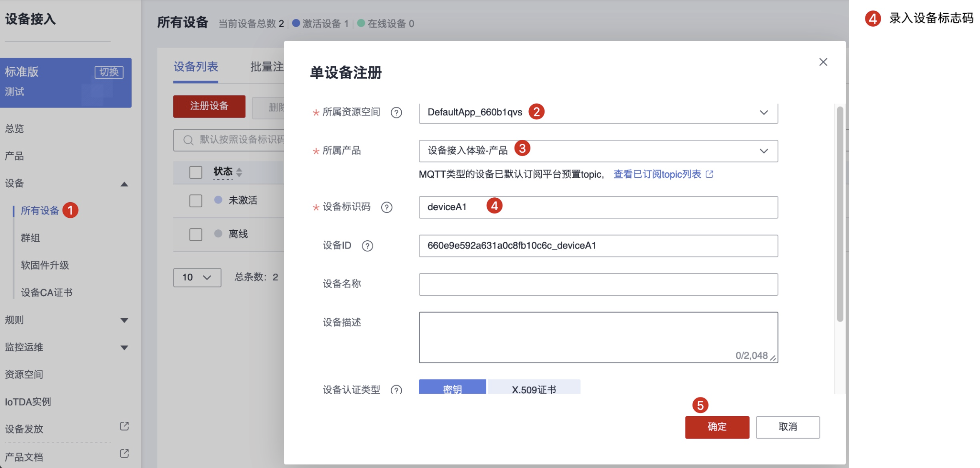Click help icon next to 设备ID

click(x=367, y=246)
